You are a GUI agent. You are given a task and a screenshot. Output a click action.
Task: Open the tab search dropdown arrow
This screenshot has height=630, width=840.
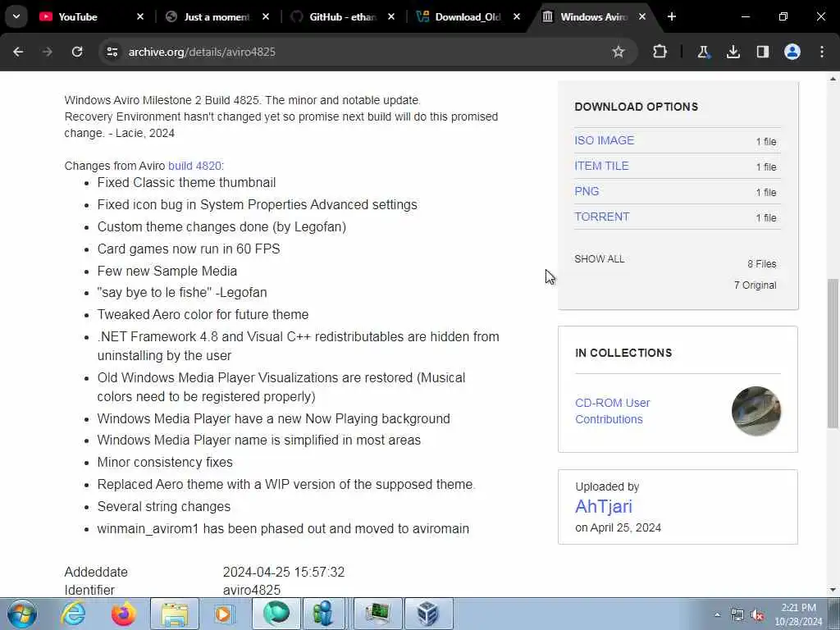click(16, 16)
